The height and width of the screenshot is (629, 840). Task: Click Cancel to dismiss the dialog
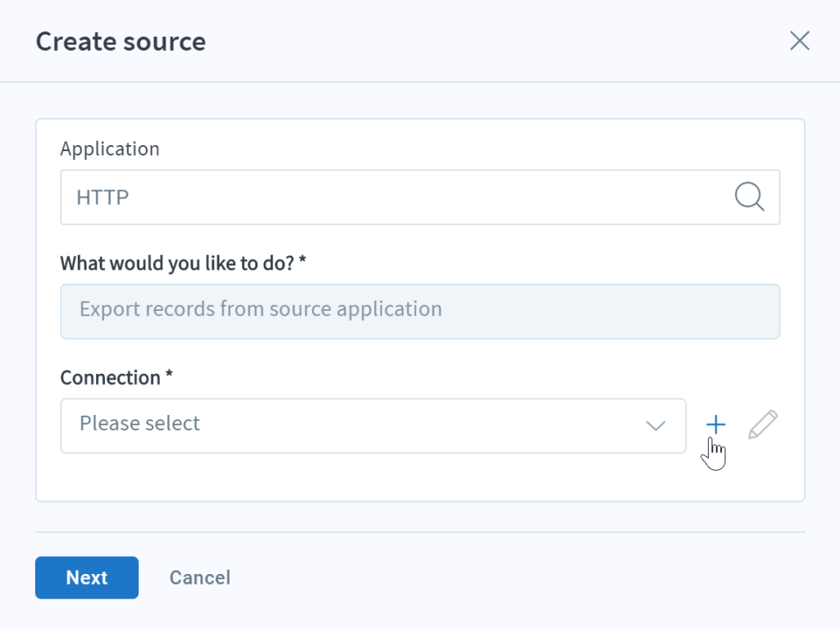tap(199, 577)
